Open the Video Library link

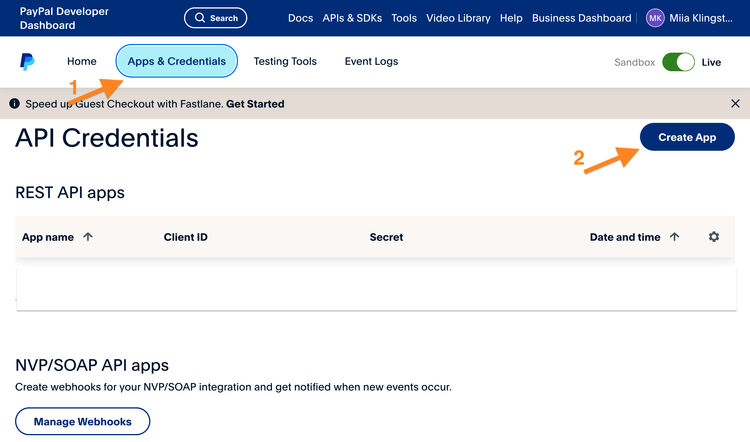coord(458,18)
